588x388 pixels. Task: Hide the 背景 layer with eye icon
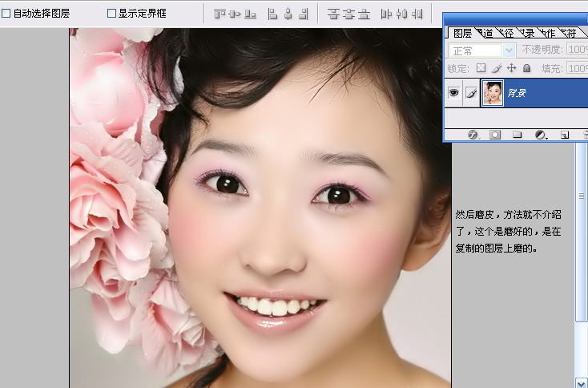(x=453, y=93)
